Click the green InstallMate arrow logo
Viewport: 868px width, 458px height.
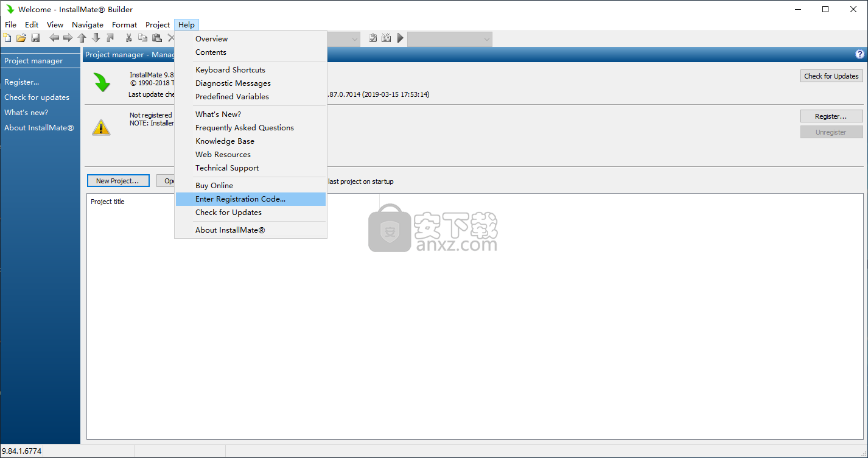pos(102,82)
